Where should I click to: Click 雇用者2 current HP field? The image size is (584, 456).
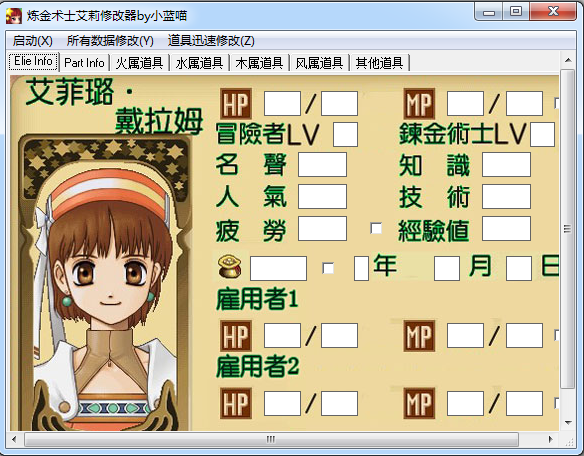(282, 403)
